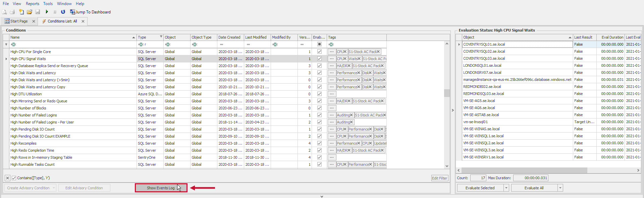
Task: Open the Create Advisory Condition dropdown arrow
Action: click(54, 188)
